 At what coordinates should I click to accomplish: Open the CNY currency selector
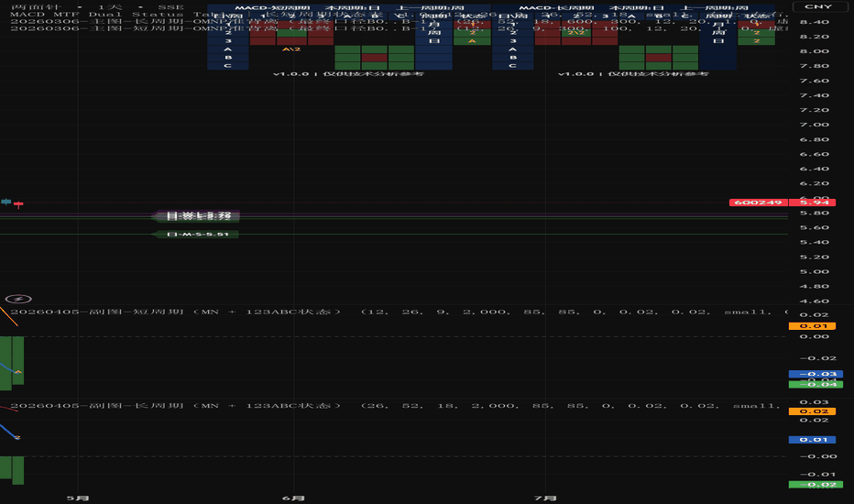818,6
